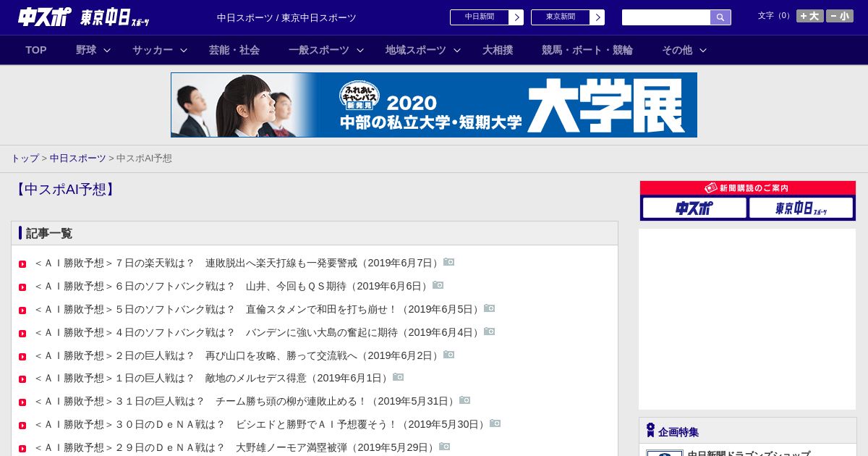Screen dimensions: 868x456
Task: Open article about 30日のDeNA戦
Action: click(261, 424)
